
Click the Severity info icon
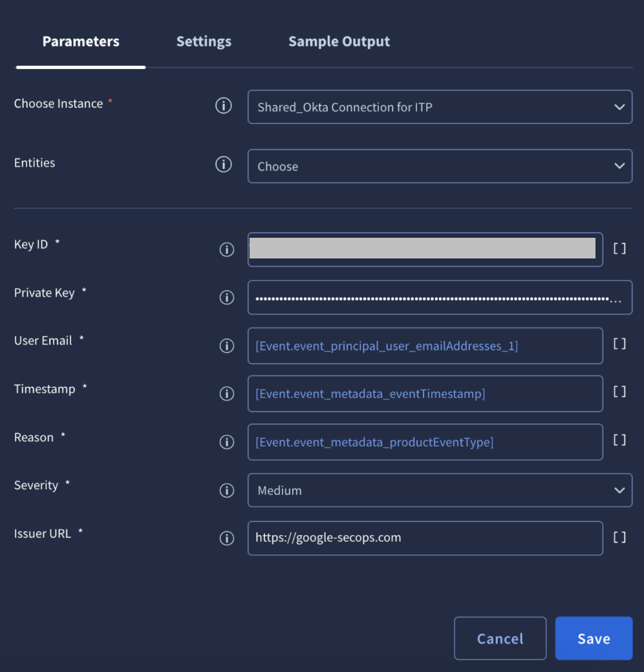pyautogui.click(x=226, y=490)
